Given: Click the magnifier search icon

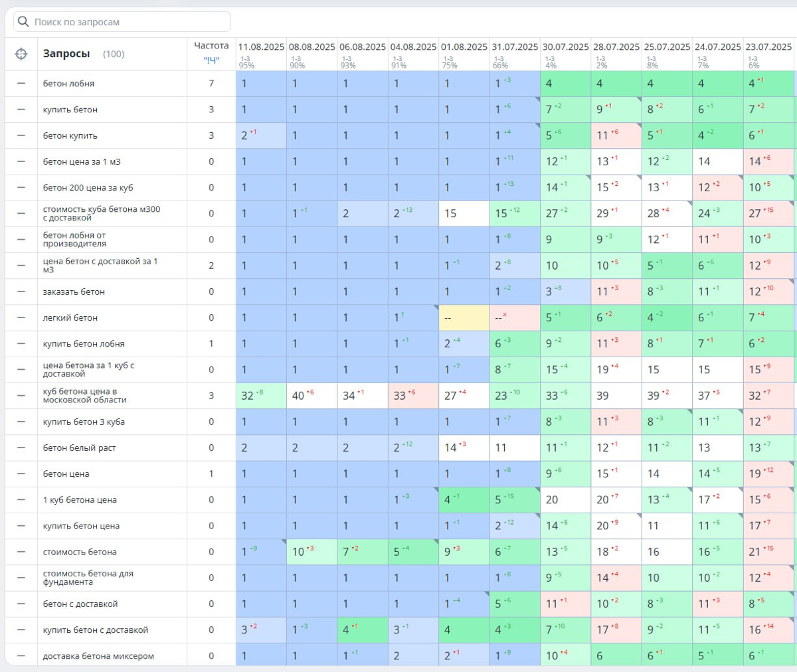Looking at the screenshot, I should (23, 22).
